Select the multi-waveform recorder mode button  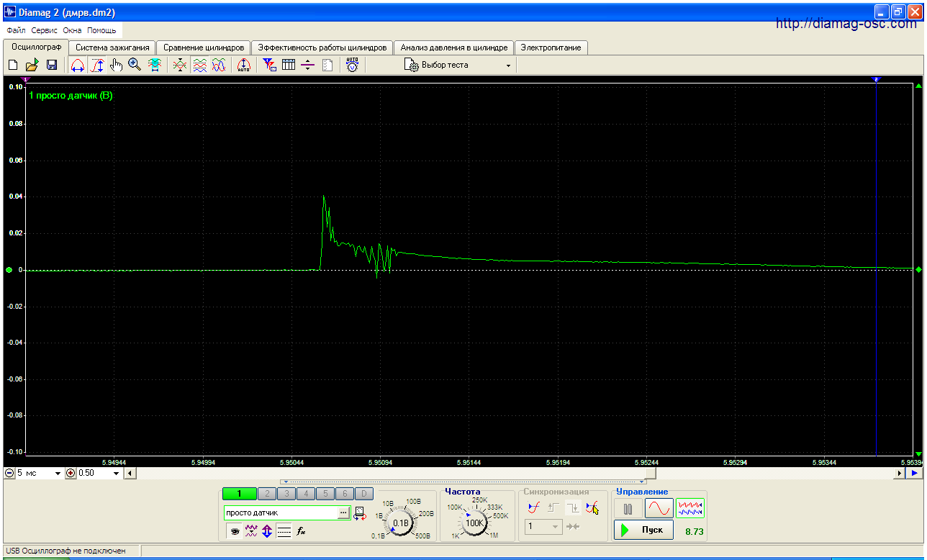pos(690,508)
